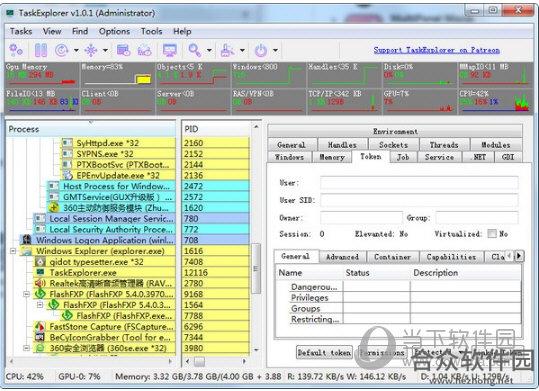Click the snowflake freeze toolbar icon

pos(91,50)
